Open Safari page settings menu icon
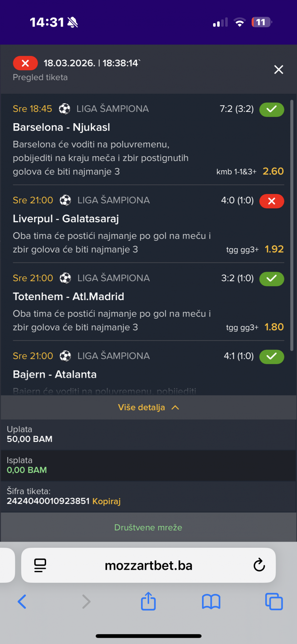This screenshot has width=297, height=644. click(40, 565)
